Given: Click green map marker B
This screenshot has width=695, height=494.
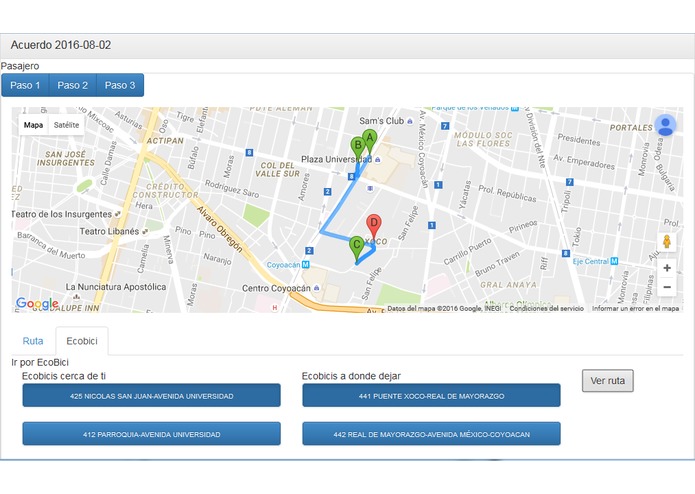Looking at the screenshot, I should (358, 149).
